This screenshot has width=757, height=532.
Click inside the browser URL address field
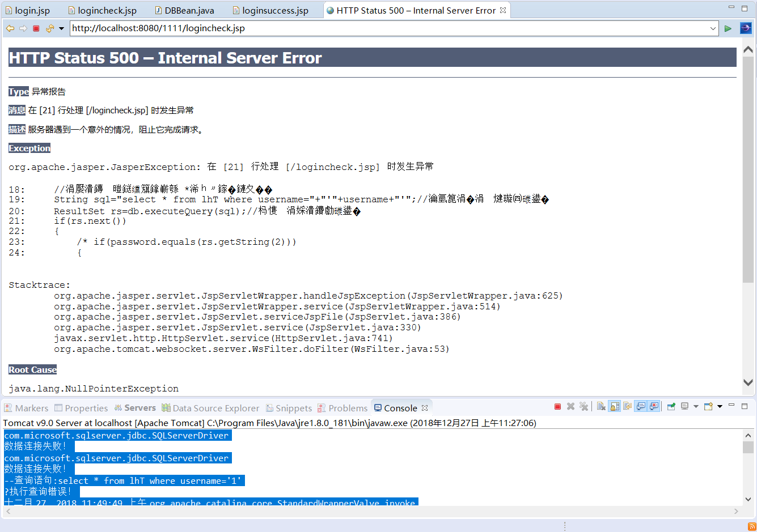[340, 28]
